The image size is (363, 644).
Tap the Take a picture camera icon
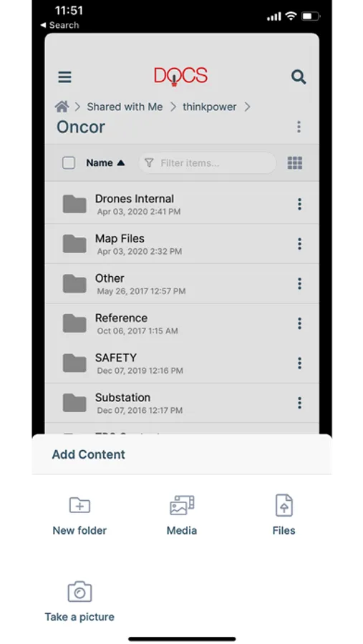[x=79, y=592]
